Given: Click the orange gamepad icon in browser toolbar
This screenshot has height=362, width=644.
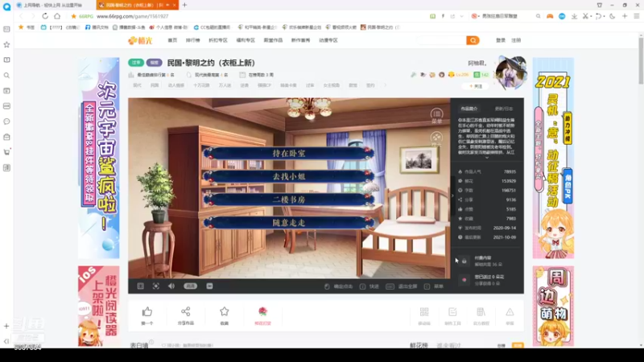Looking at the screenshot, I should [x=550, y=16].
